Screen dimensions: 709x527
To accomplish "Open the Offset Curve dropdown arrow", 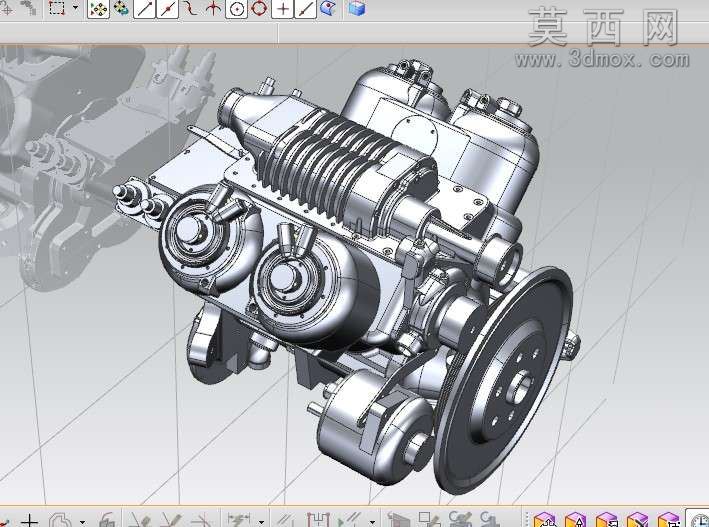I will coord(82,521).
